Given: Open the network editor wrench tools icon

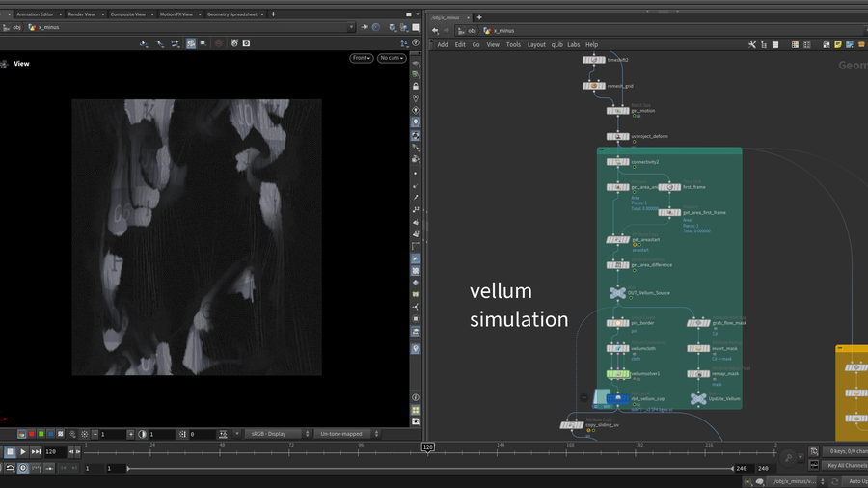Looking at the screenshot, I should click(752, 44).
